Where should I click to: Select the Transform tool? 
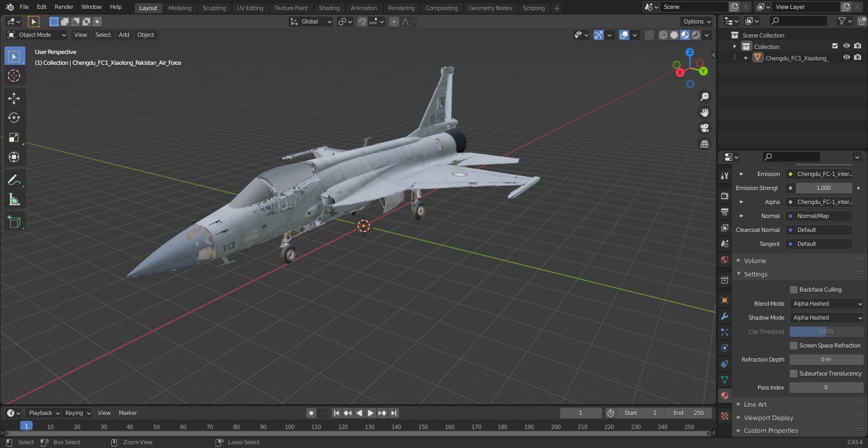tap(14, 157)
